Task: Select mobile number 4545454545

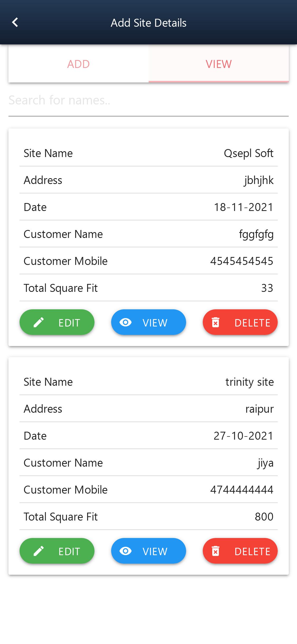Action: [242, 261]
